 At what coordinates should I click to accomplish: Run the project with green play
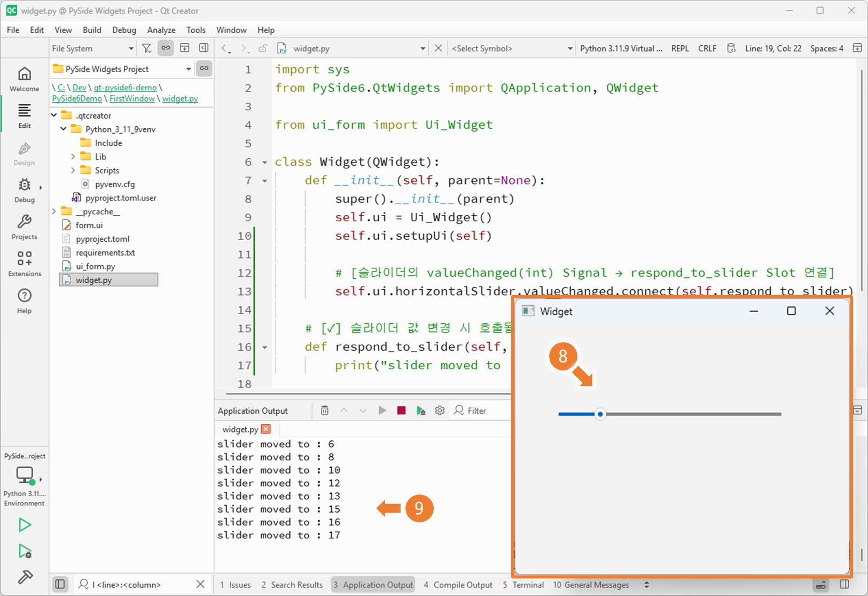25,525
